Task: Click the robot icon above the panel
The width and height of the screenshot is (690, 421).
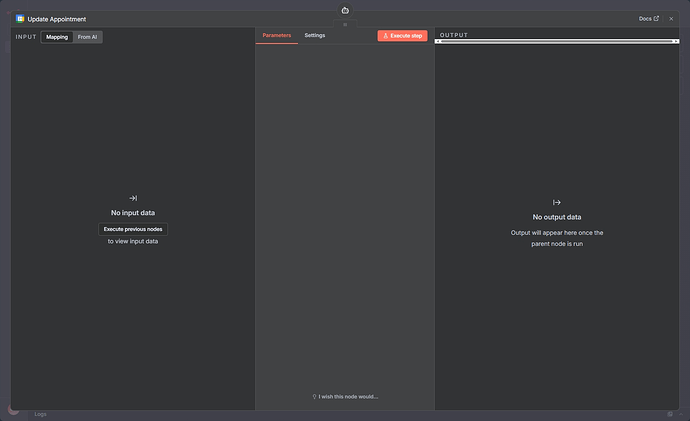Action: [x=345, y=11]
